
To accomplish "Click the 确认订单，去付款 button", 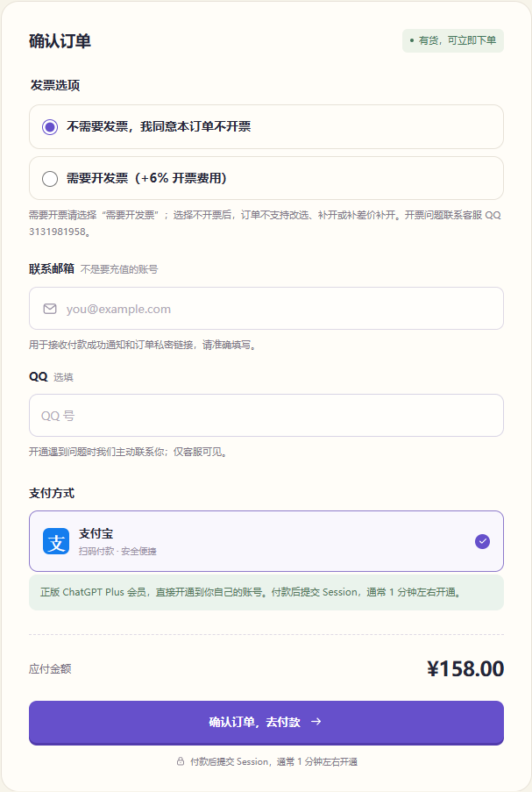I will (x=266, y=723).
